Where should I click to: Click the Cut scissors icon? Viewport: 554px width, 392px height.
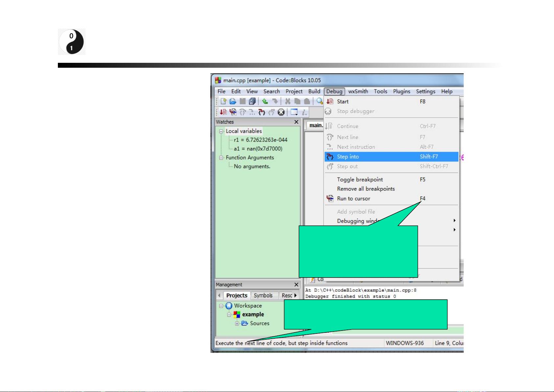288,101
